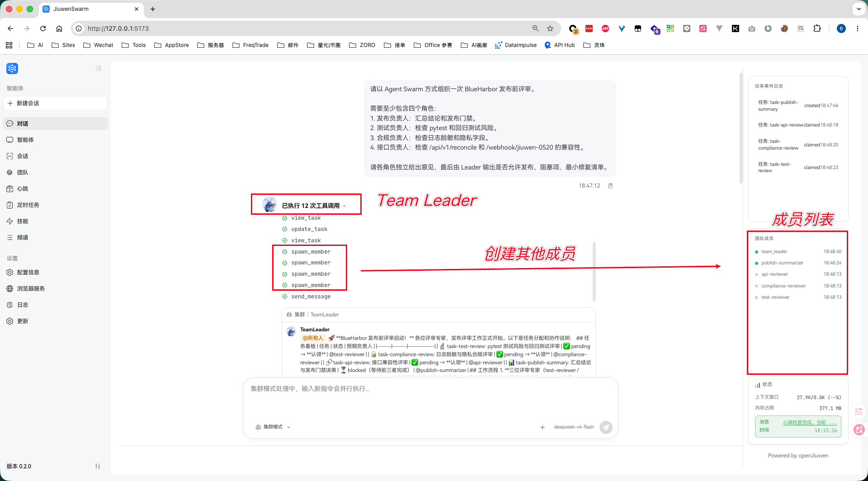Click the plus icon beside model name
This screenshot has width=868, height=481.
542,427
